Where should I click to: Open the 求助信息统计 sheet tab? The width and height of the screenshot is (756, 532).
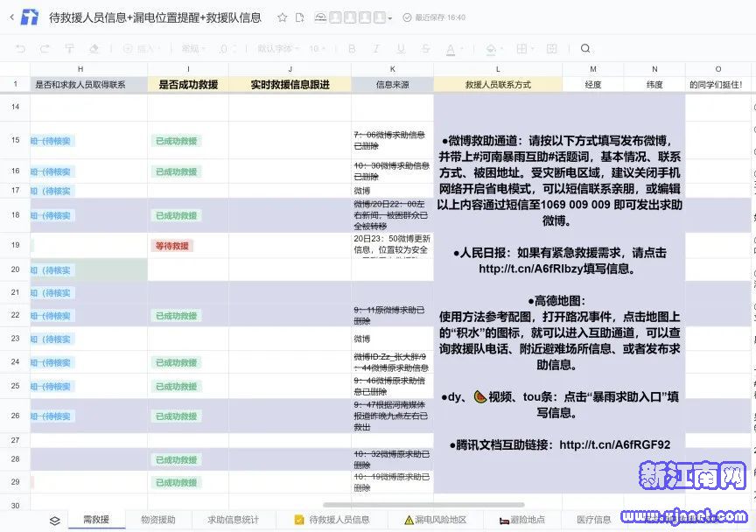[234, 520]
